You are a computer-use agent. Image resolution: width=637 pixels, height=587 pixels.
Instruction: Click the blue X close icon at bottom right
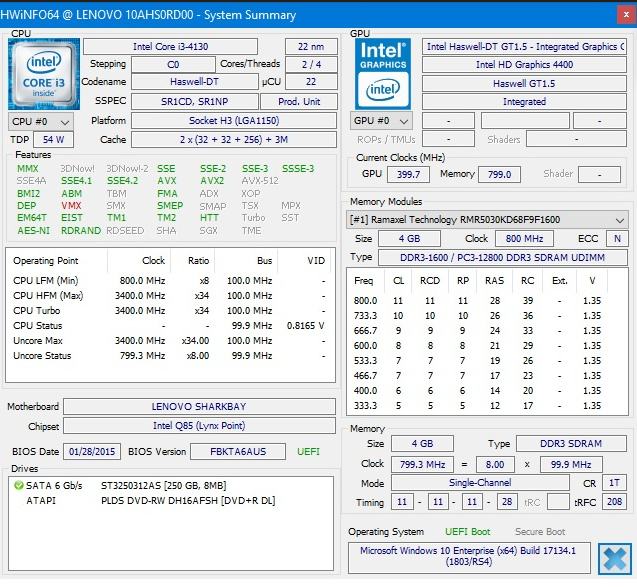click(615, 559)
